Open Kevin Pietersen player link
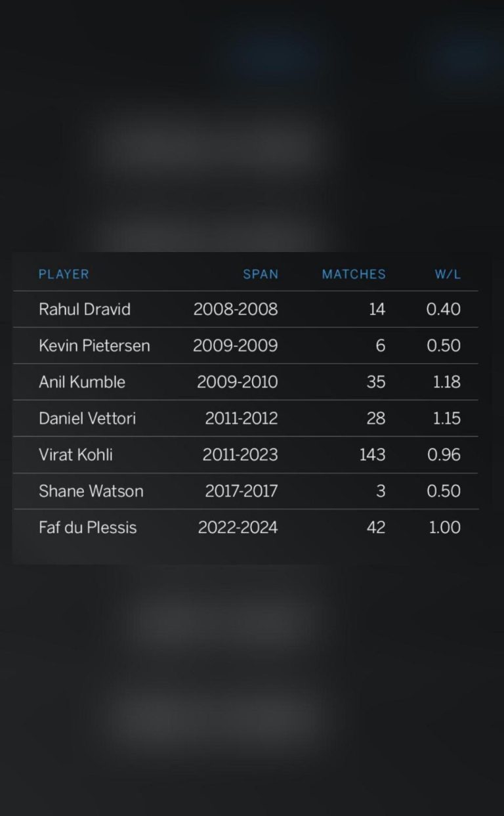The width and height of the screenshot is (504, 816). pyautogui.click(x=94, y=346)
